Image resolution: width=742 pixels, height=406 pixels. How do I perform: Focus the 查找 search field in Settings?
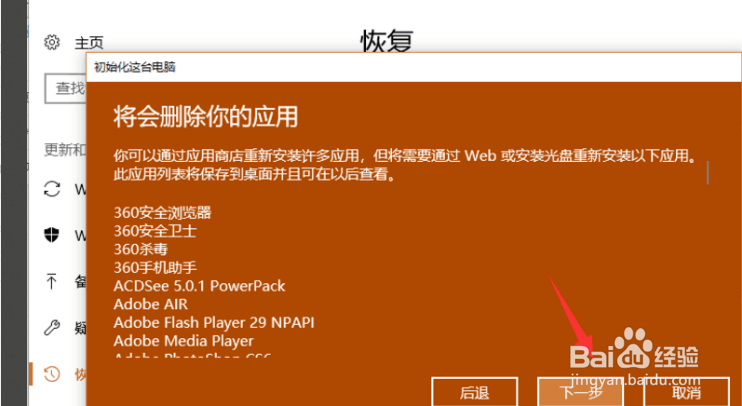(66, 88)
